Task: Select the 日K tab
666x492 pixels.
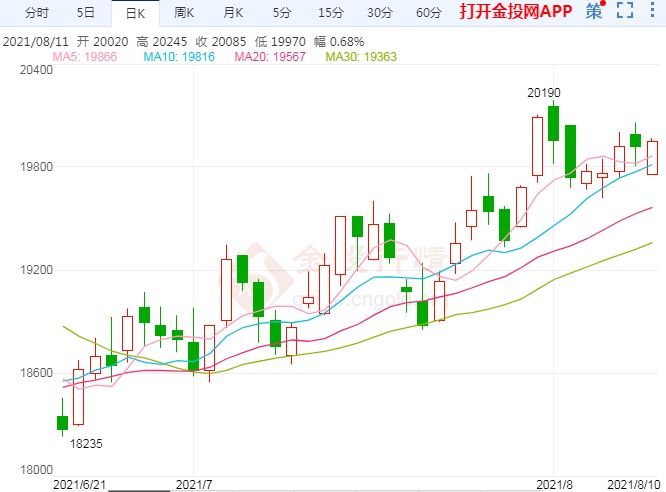Action: pyautogui.click(x=135, y=14)
